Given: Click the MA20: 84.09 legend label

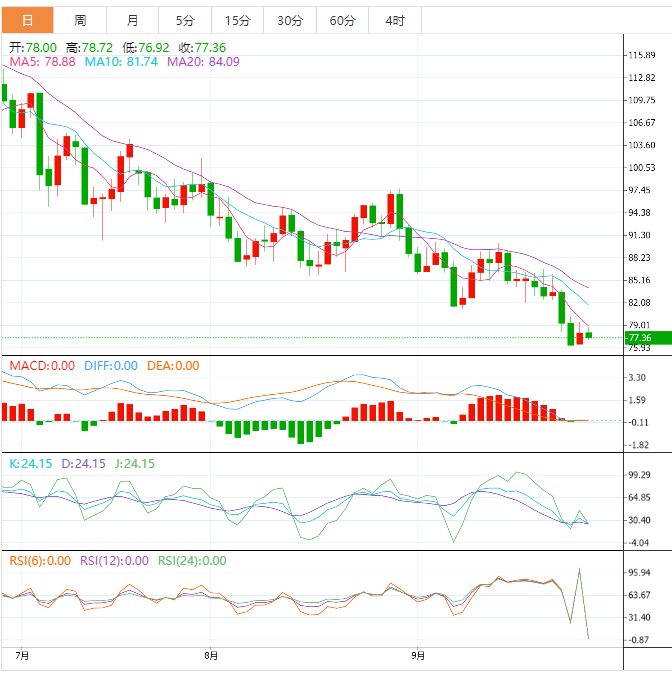Looking at the screenshot, I should point(203,62).
